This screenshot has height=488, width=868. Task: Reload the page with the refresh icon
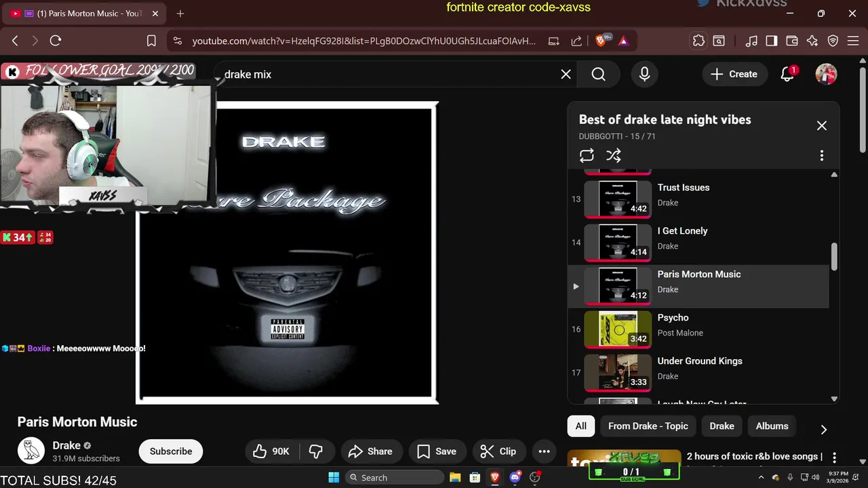[56, 41]
